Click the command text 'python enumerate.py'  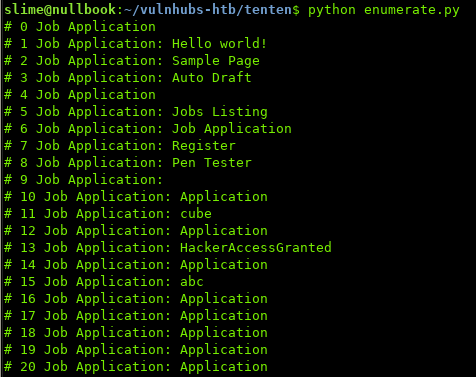coord(383,10)
